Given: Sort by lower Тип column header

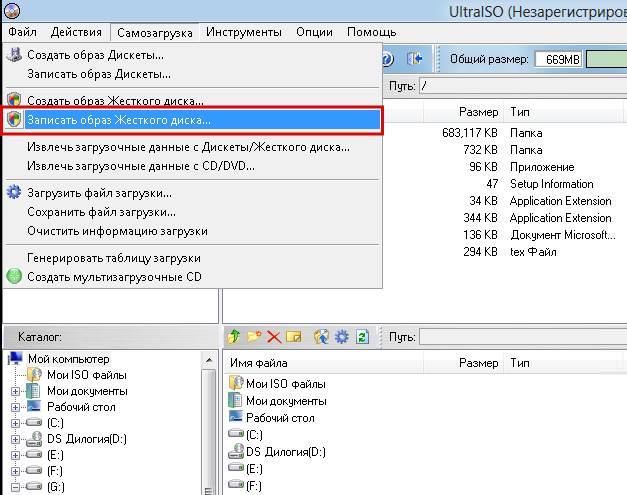Looking at the screenshot, I should pyautogui.click(x=564, y=363).
